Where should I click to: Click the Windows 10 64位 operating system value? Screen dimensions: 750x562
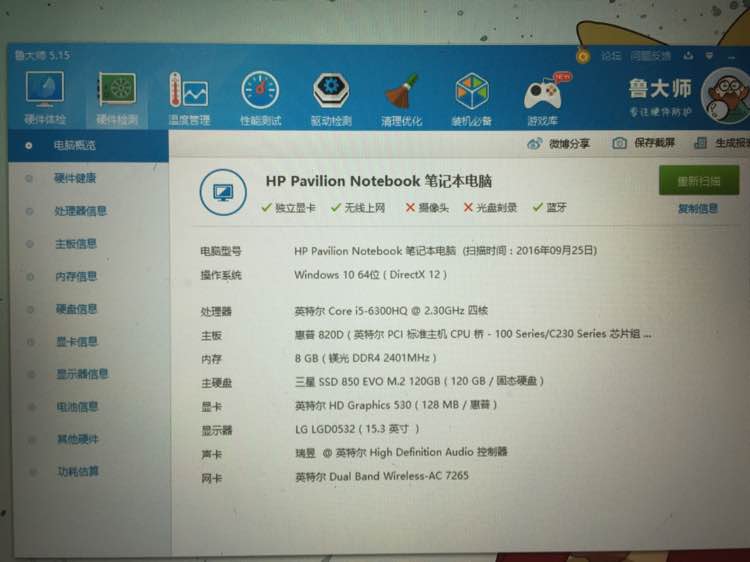click(x=371, y=275)
